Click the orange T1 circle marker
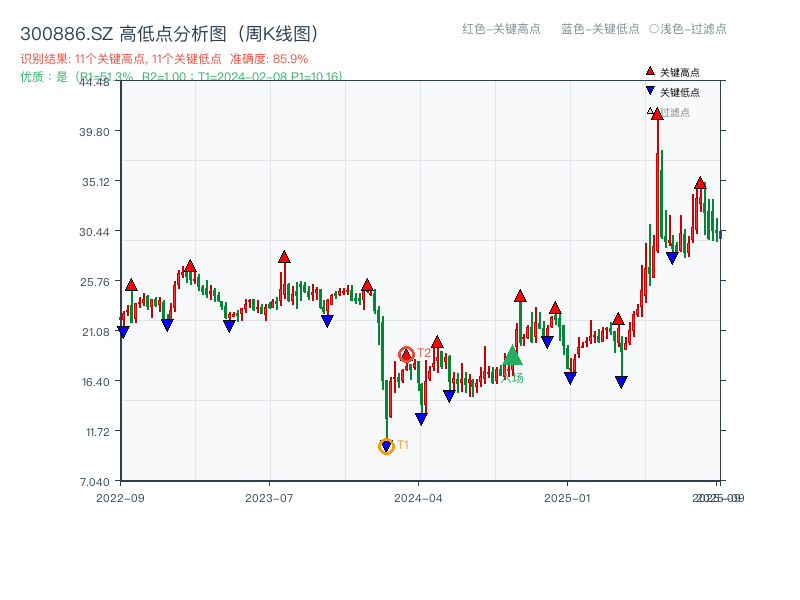800x600 pixels. [386, 446]
